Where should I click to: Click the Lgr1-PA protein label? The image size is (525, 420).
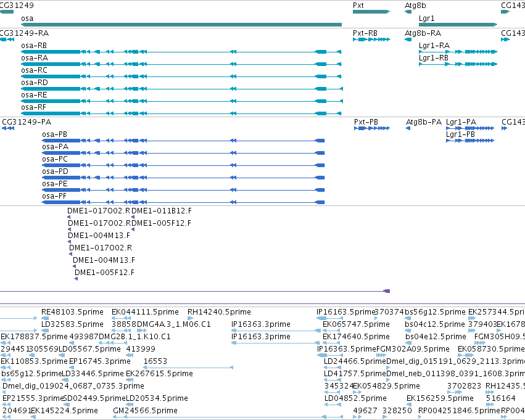(461, 122)
